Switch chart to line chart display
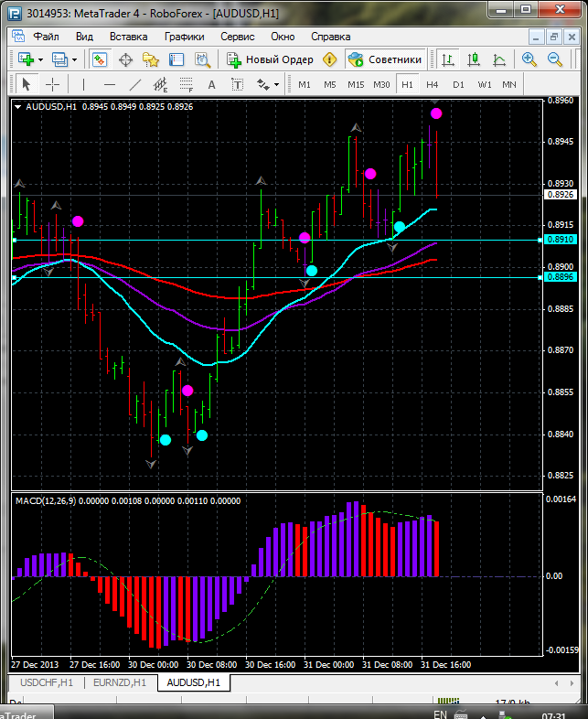The width and height of the screenshot is (588, 719). tap(499, 59)
